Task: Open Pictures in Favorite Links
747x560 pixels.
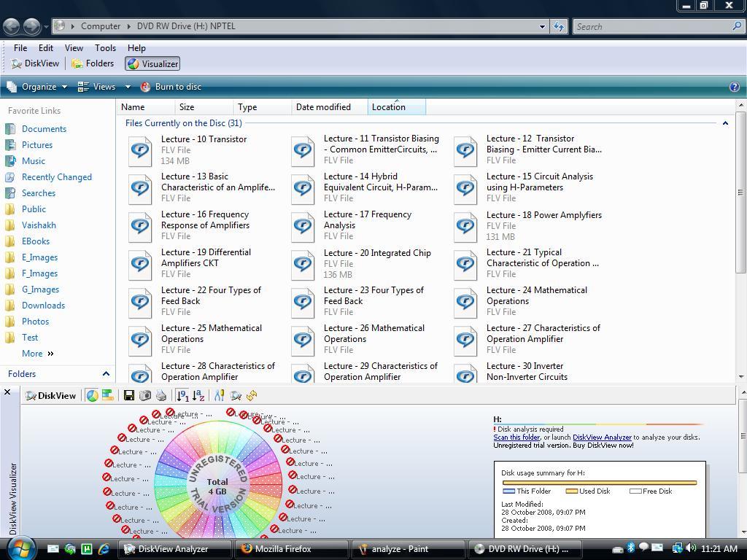Action: pyautogui.click(x=36, y=145)
